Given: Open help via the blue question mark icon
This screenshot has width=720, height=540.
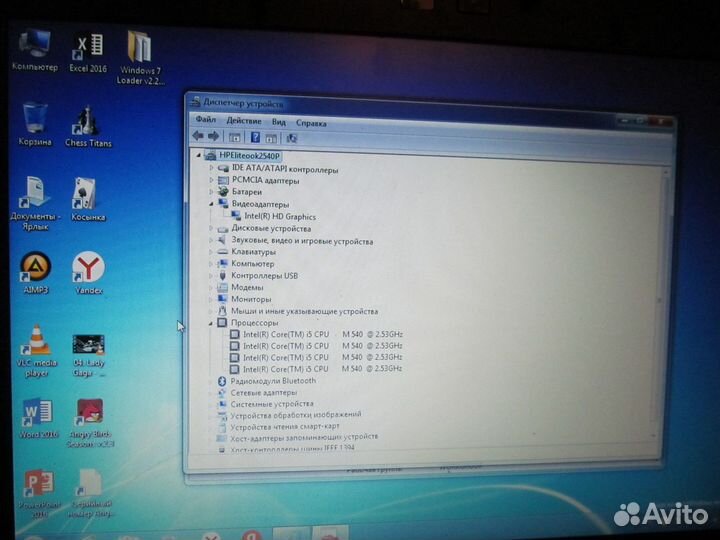Looking at the screenshot, I should click(255, 137).
